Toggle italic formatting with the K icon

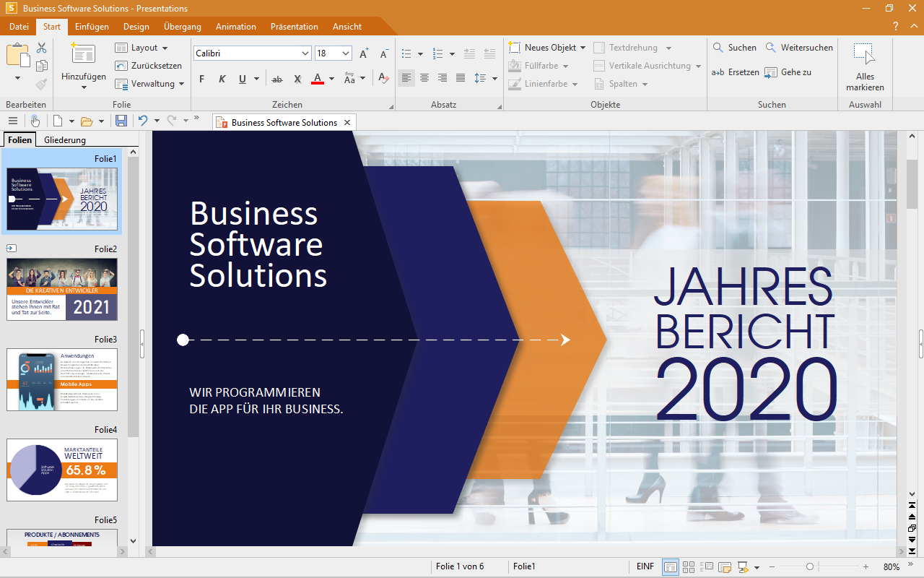click(222, 79)
